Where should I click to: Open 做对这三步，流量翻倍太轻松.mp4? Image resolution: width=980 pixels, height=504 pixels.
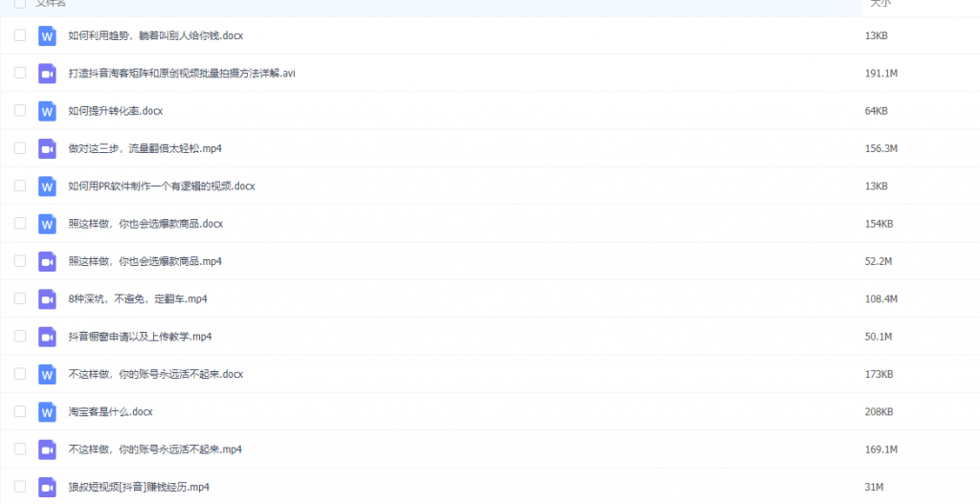(145, 148)
